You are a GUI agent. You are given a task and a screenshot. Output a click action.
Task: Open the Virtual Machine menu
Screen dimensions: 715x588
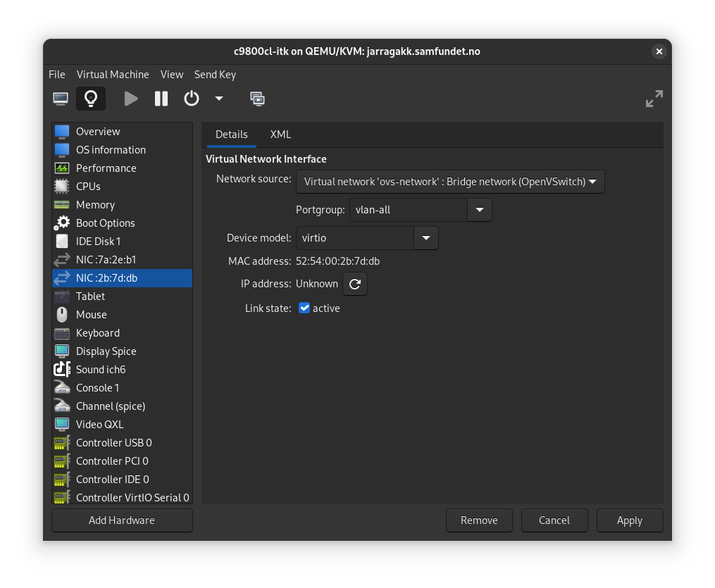113,75
